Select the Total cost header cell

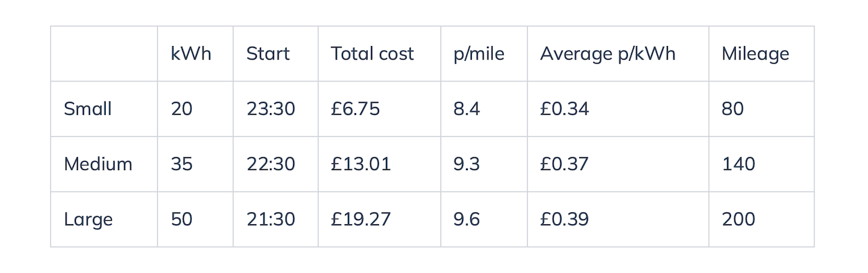click(x=372, y=54)
